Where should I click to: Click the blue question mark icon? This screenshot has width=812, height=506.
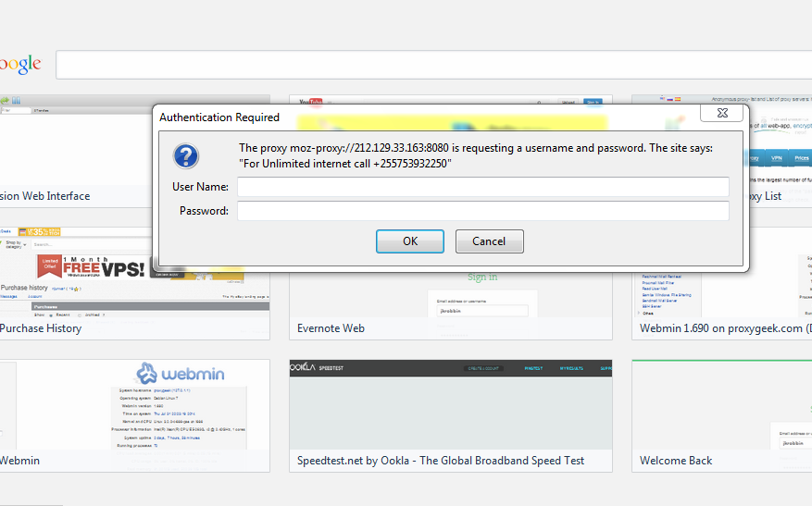tap(186, 155)
